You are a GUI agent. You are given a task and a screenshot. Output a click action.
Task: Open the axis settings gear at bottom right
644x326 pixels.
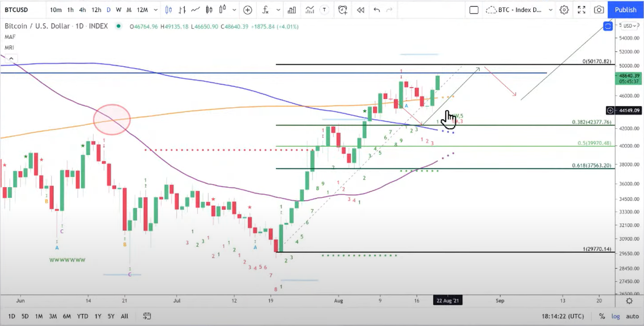[629, 301]
